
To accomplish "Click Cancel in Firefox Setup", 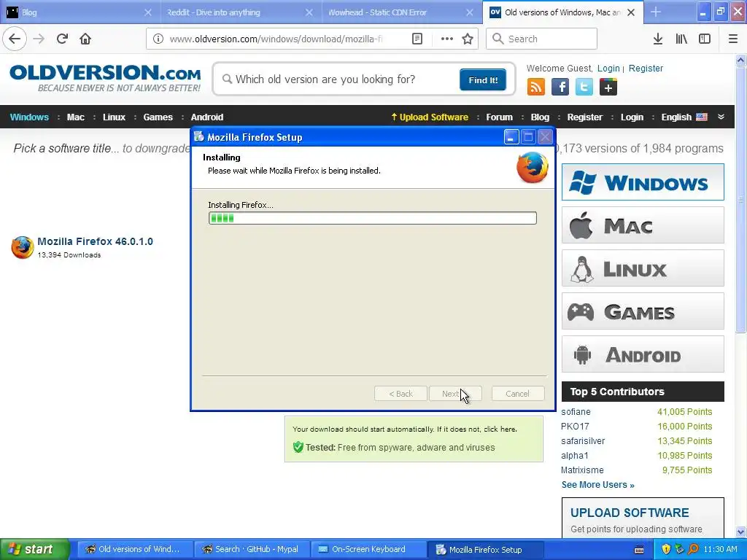I will pos(518,394).
